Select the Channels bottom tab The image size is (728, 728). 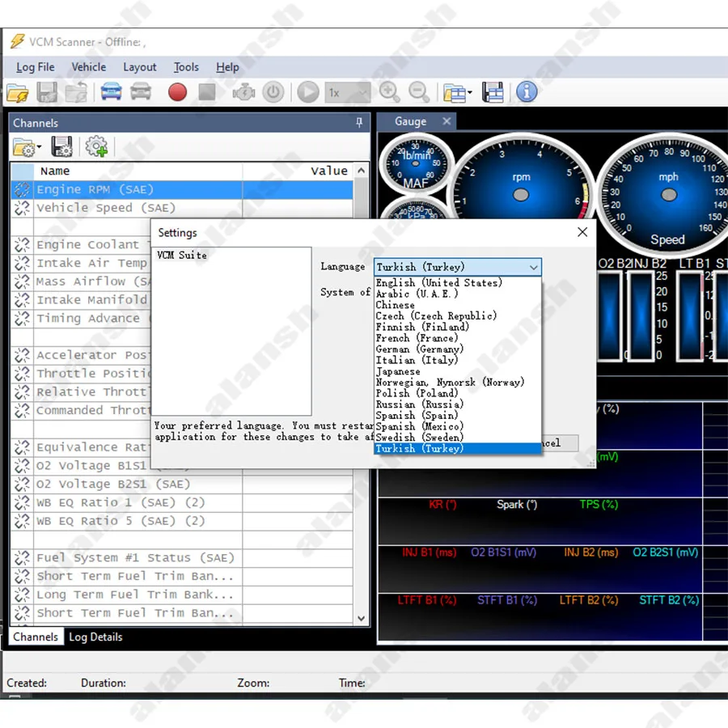(36, 637)
